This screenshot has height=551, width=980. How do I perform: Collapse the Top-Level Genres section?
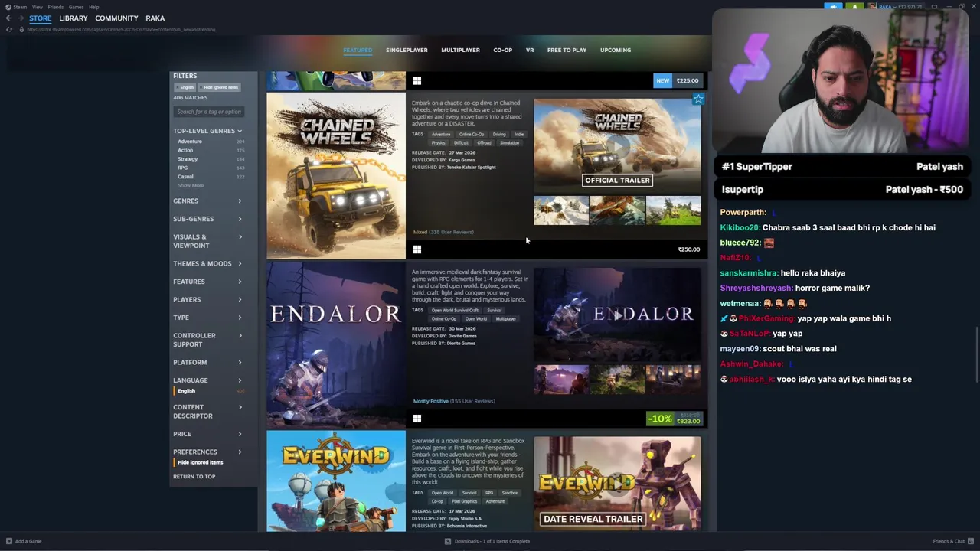[207, 131]
